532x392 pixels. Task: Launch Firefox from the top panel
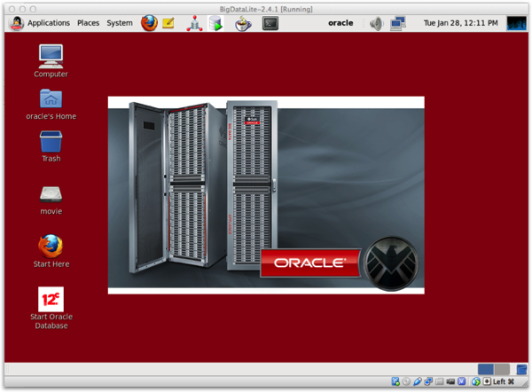click(149, 23)
